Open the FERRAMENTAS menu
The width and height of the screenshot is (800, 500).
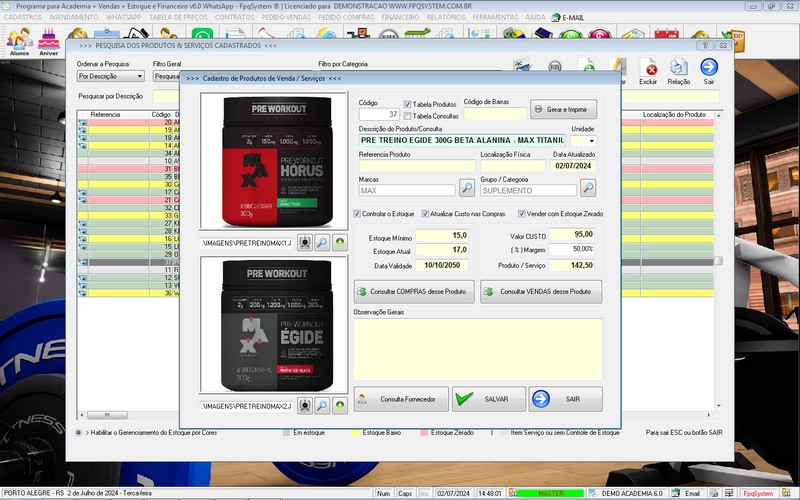(495, 17)
